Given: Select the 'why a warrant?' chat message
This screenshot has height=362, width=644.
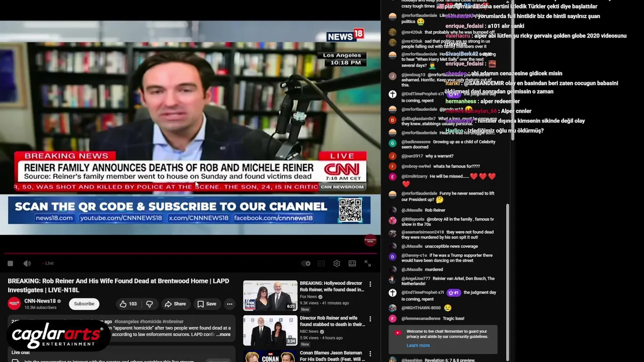Looking at the screenshot, I should tap(439, 156).
